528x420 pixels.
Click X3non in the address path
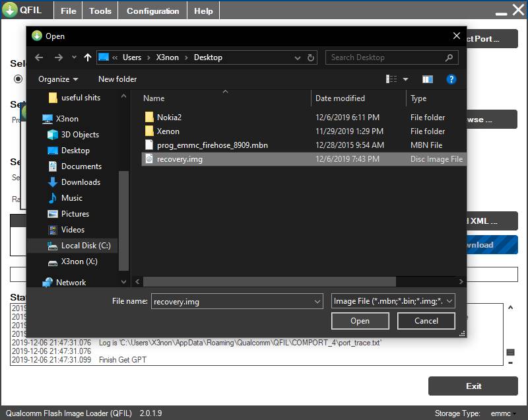pyautogui.click(x=168, y=57)
